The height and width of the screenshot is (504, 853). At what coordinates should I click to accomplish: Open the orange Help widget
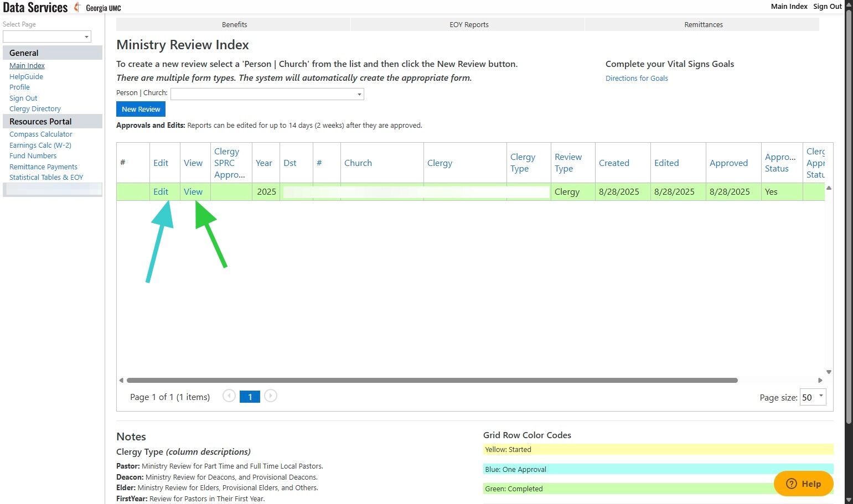pyautogui.click(x=803, y=484)
